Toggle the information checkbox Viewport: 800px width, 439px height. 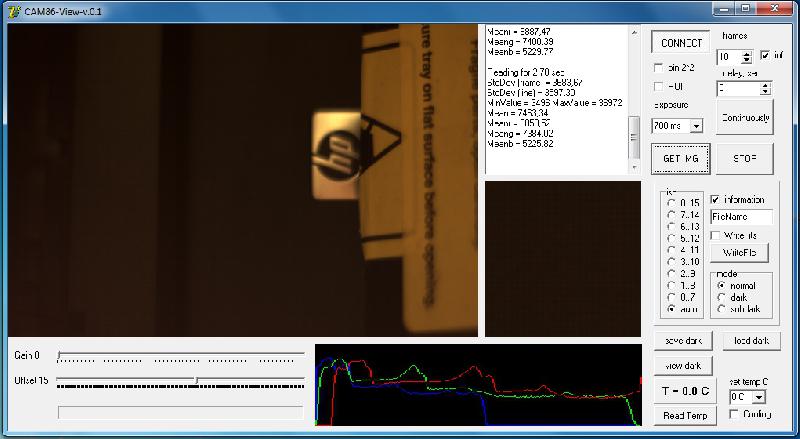(715, 200)
